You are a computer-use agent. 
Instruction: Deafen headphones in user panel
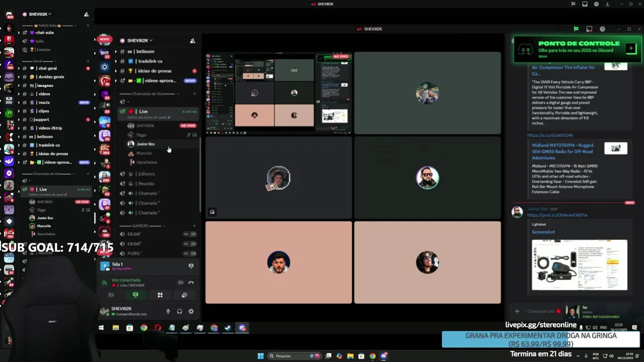tap(180, 312)
